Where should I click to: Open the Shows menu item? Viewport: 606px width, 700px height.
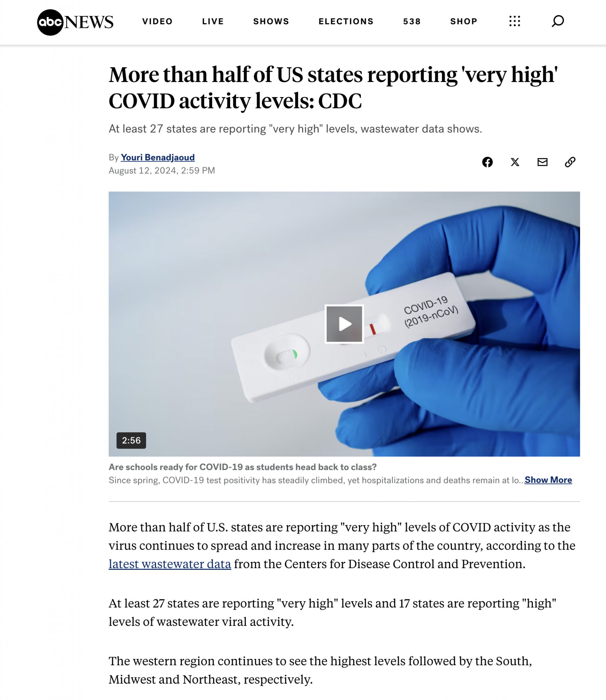(271, 22)
